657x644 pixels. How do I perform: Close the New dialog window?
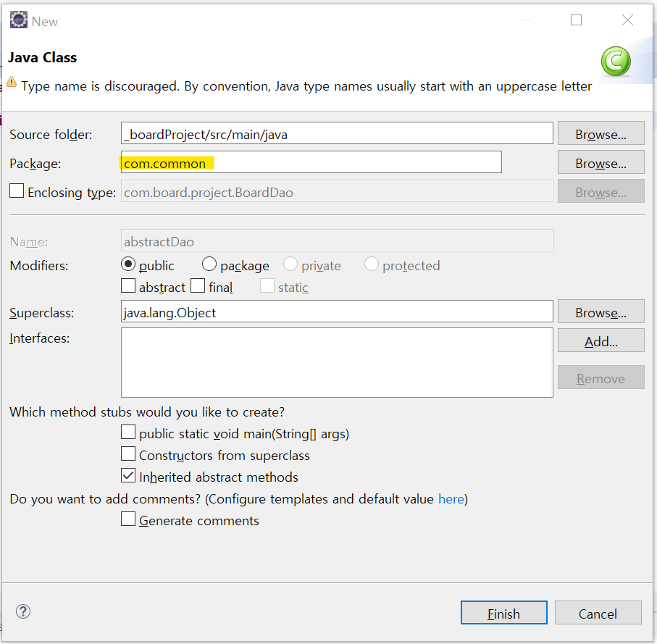pyautogui.click(x=627, y=20)
